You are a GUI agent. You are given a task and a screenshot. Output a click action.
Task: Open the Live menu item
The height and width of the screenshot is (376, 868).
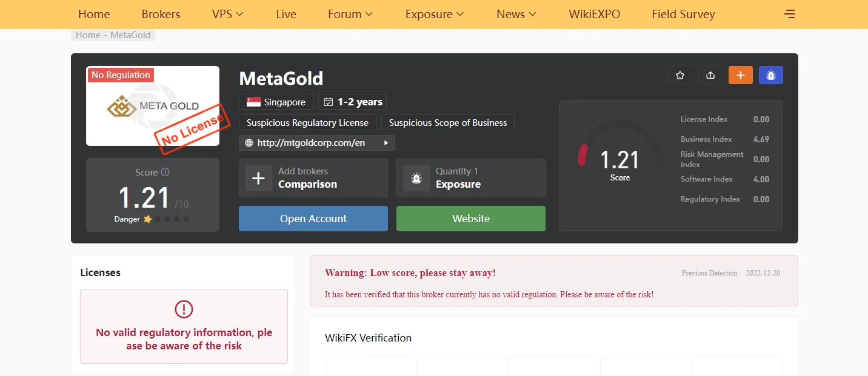286,14
